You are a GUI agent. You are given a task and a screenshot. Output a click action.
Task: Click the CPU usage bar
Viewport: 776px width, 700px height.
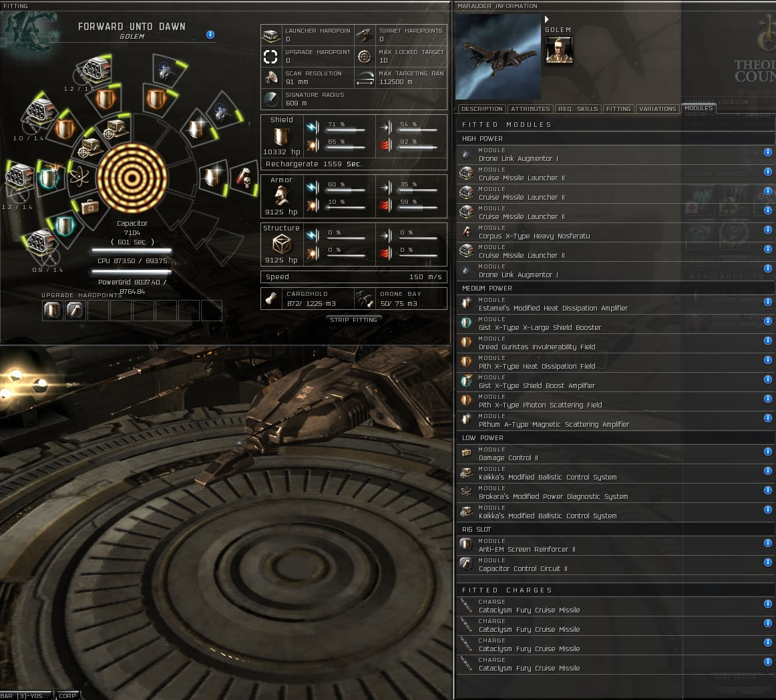coord(132,250)
